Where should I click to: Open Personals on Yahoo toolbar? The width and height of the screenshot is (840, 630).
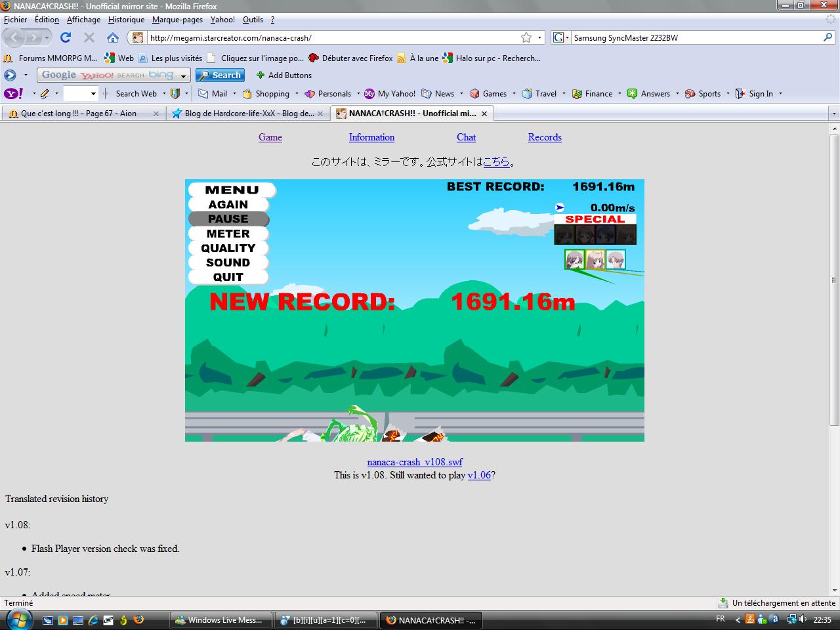point(327,94)
